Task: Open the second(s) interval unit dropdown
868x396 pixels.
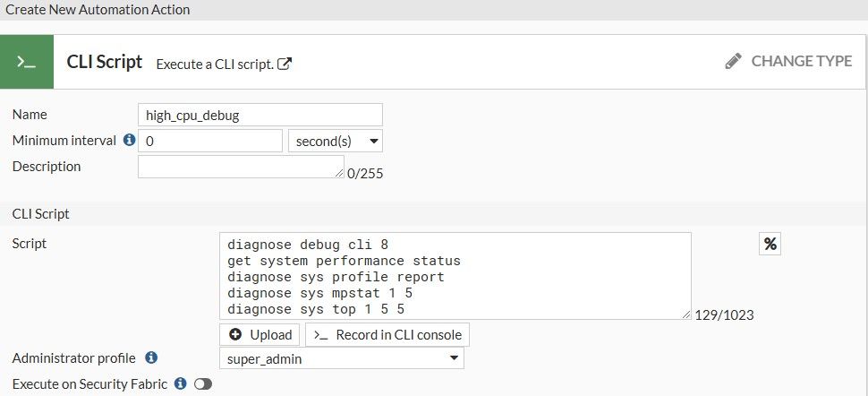Action: 336,141
